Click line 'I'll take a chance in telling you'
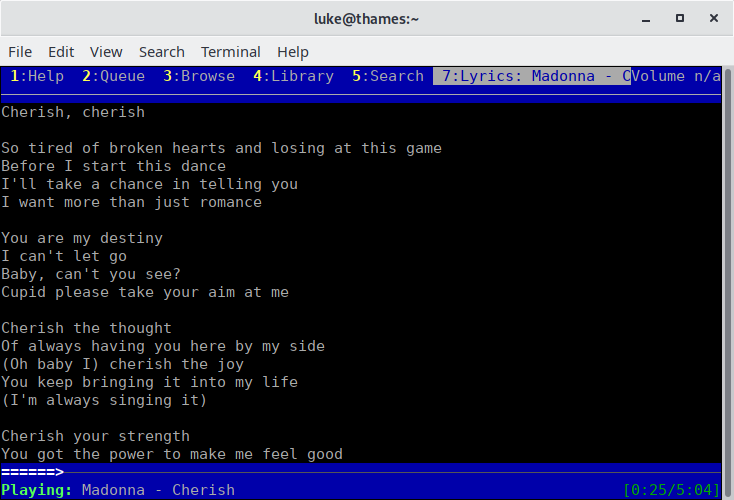 [x=149, y=184]
